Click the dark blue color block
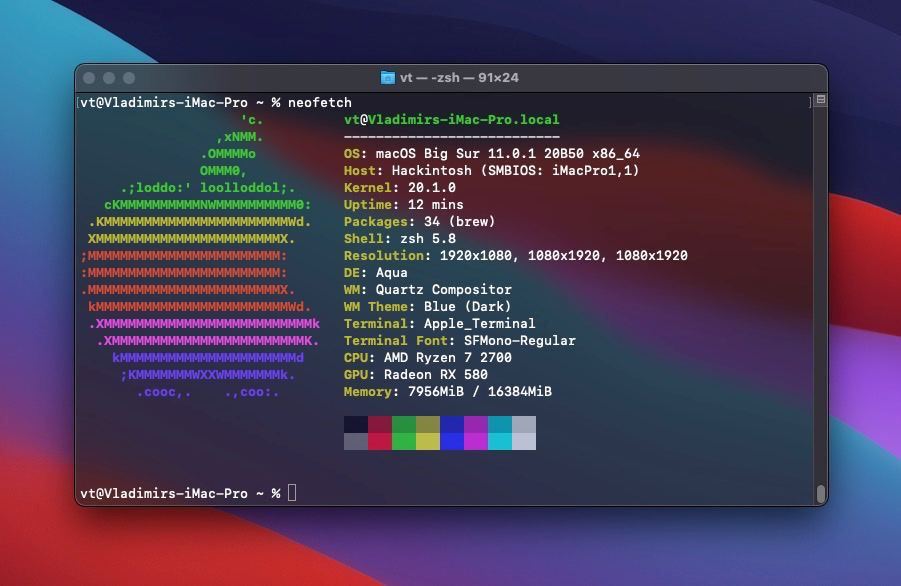This screenshot has width=901, height=586. 452,425
